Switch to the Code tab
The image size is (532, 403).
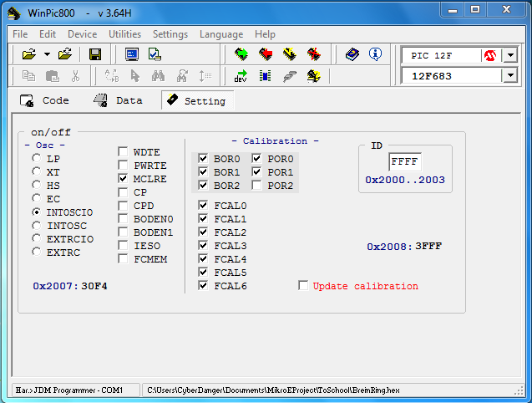(x=45, y=100)
